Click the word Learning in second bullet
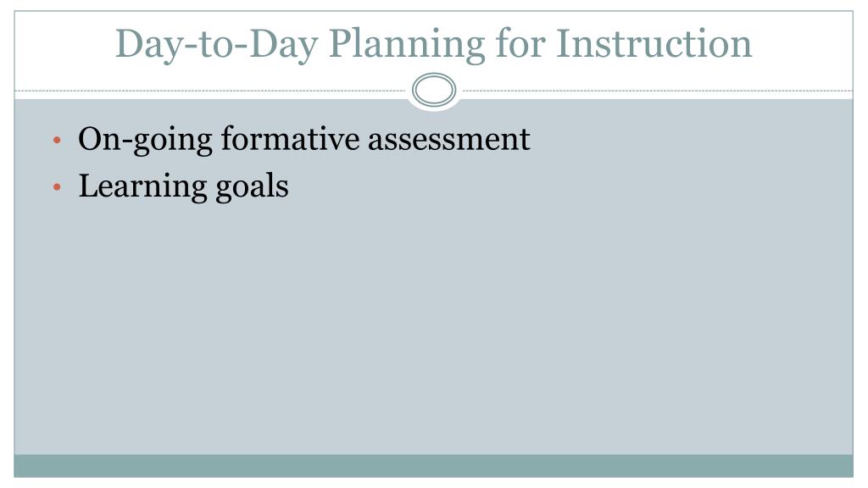This screenshot has width=868, height=488. [142, 186]
